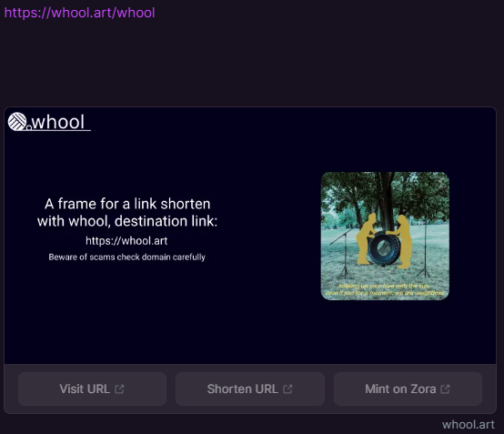The width and height of the screenshot is (504, 434).
Task: Click the underlined whool wordmark
Action: pos(58,122)
